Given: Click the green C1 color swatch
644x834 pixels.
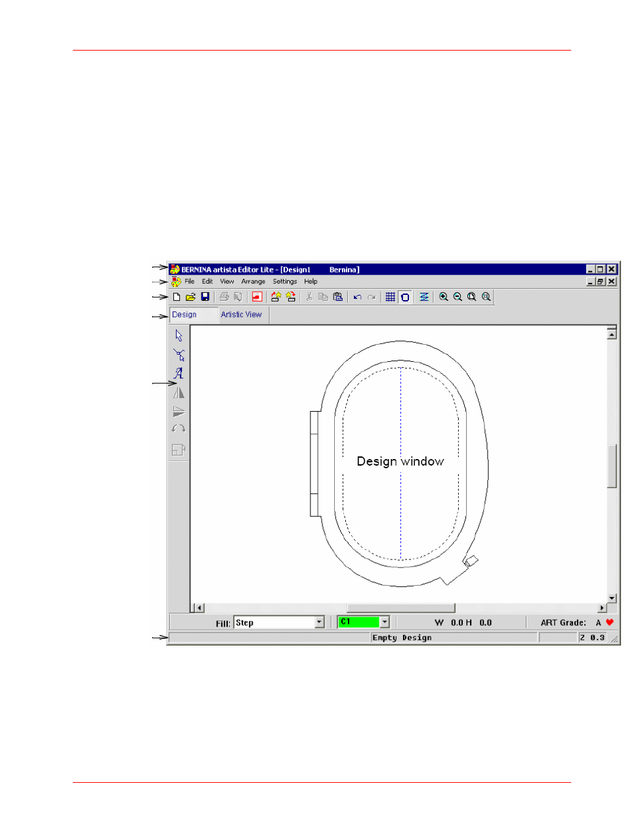Looking at the screenshot, I should pos(359,622).
